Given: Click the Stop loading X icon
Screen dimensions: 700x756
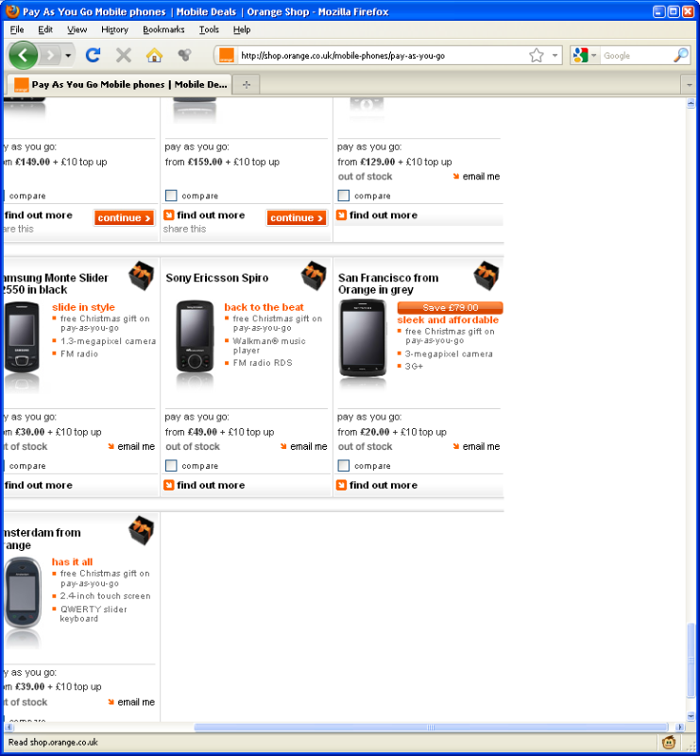Looking at the screenshot, I should [124, 56].
